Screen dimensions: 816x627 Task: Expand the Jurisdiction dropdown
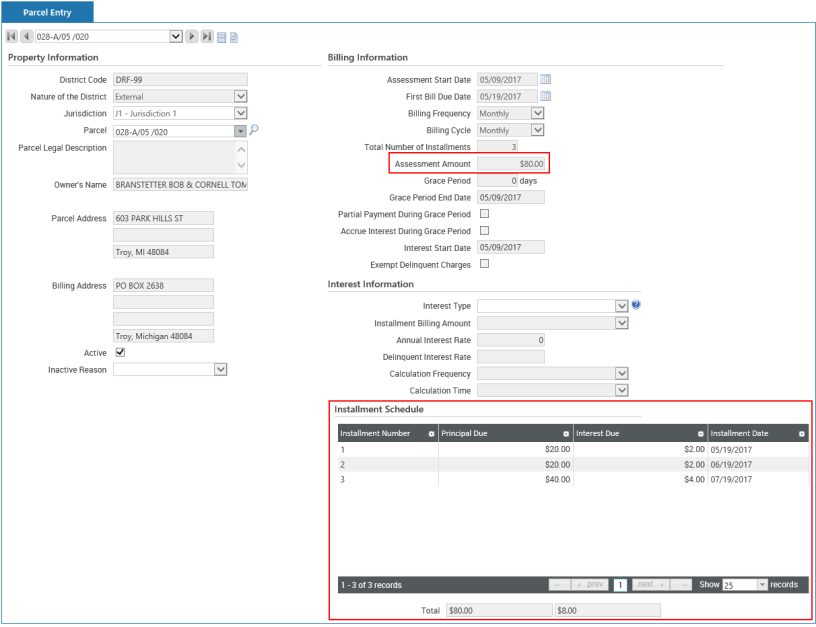[240, 114]
